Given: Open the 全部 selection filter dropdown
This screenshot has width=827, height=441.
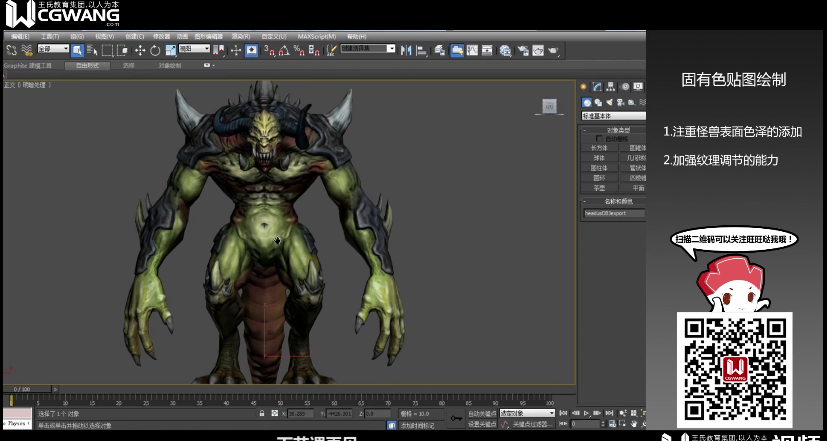Looking at the screenshot, I should click(53, 49).
